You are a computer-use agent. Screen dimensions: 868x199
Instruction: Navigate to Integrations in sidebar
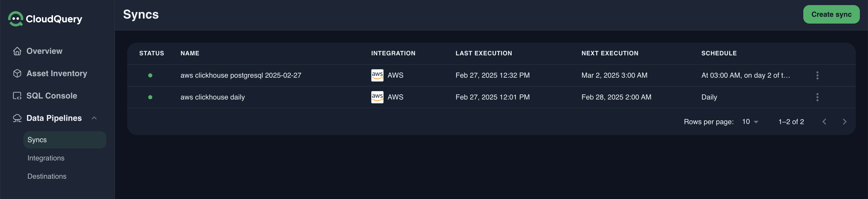tap(46, 158)
